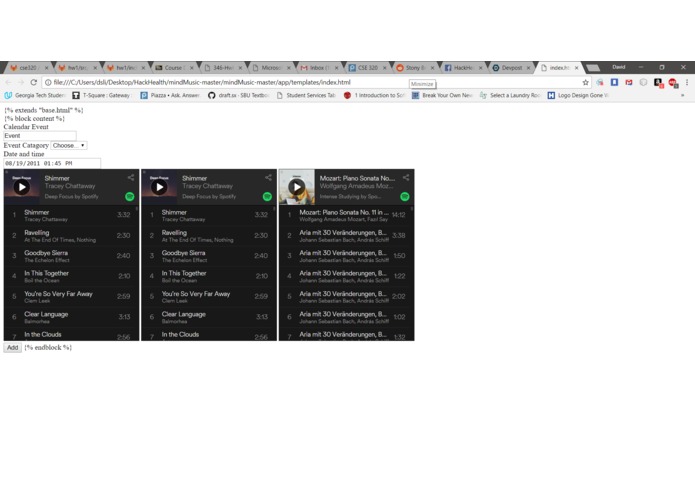The height and width of the screenshot is (494, 695).
Task: Click the browser forward arrow
Action: [x=20, y=82]
